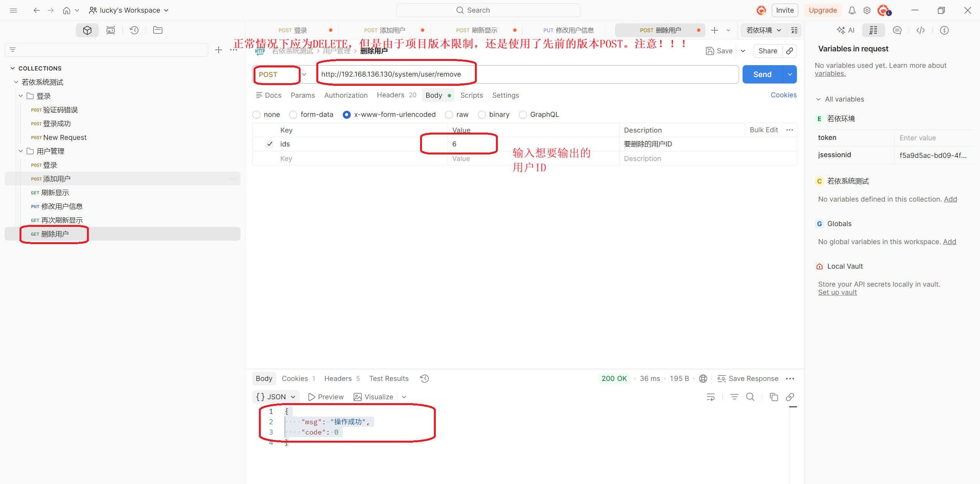Select the GraphQL body type

coord(523,115)
